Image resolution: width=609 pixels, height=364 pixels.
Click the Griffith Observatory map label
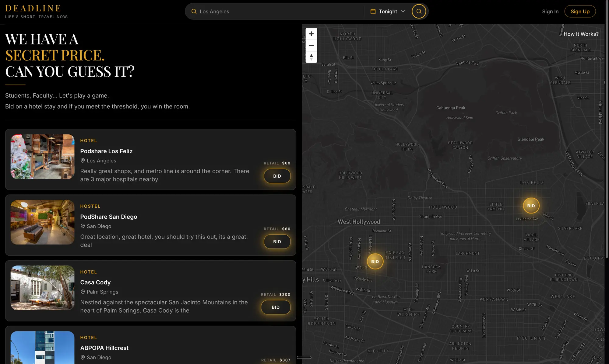click(x=505, y=158)
